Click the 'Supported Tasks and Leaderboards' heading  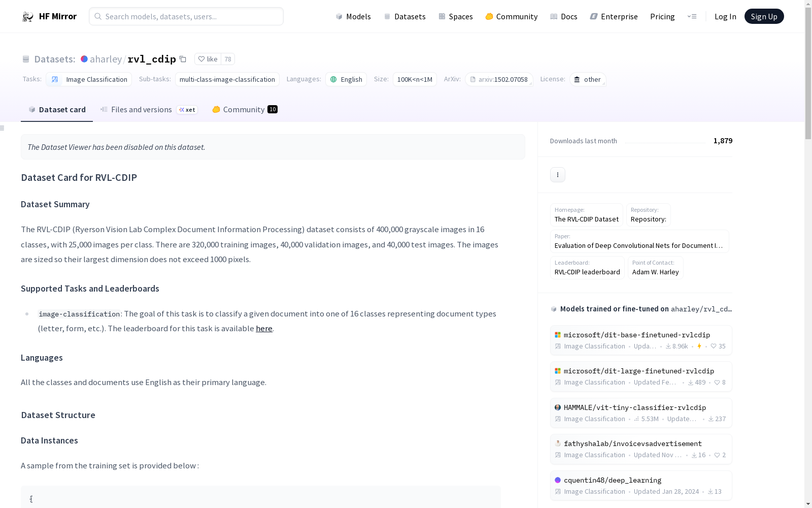tap(90, 289)
